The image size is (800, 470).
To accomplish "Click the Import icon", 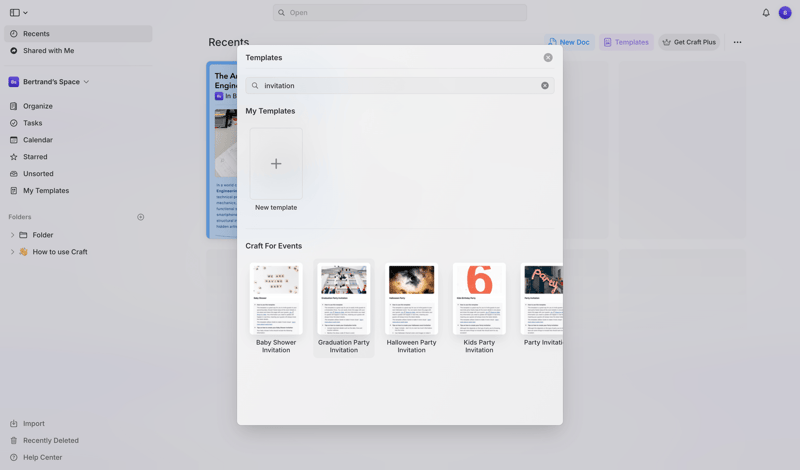I will (14, 424).
